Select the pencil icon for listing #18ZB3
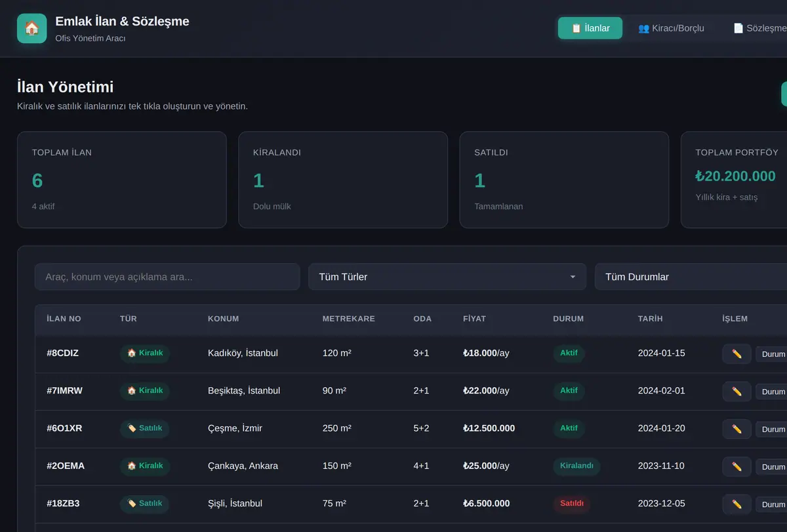Screen dimensions: 787x532 click(737, 504)
